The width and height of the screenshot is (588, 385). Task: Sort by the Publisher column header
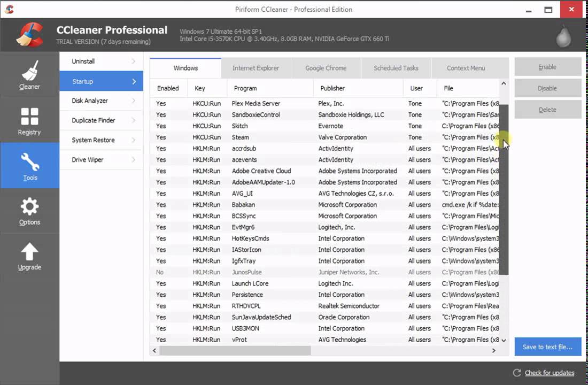click(358, 88)
